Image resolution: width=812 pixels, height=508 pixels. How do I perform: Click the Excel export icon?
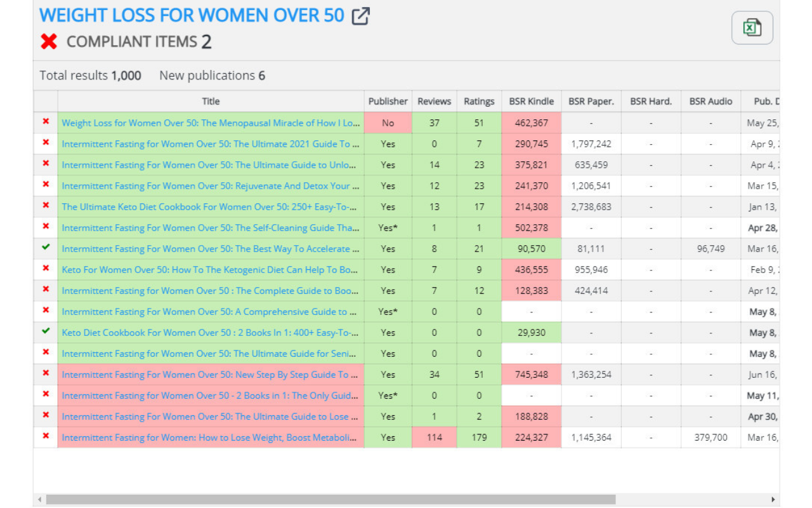click(752, 28)
